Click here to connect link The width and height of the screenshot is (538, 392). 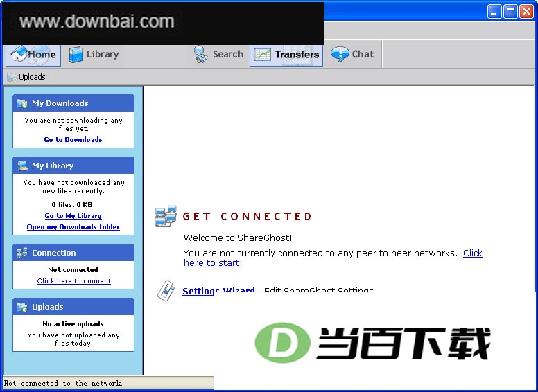point(74,281)
